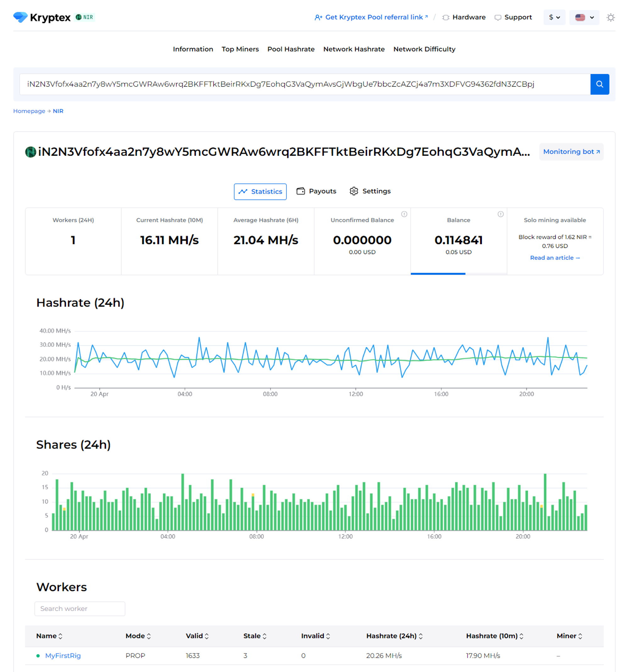This screenshot has height=672, width=629.
Task: Select the Payouts tab
Action: [x=316, y=191]
